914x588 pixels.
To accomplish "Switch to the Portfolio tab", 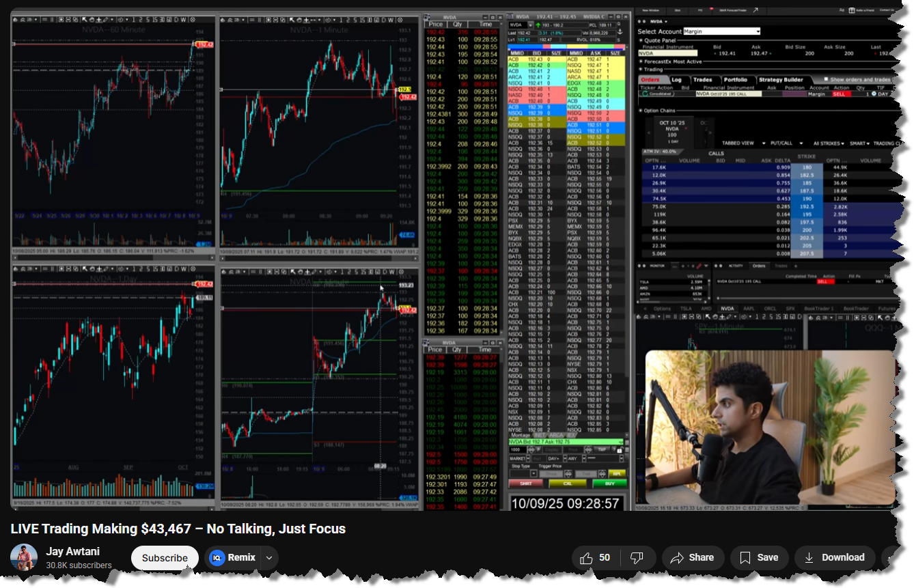I will 735,79.
